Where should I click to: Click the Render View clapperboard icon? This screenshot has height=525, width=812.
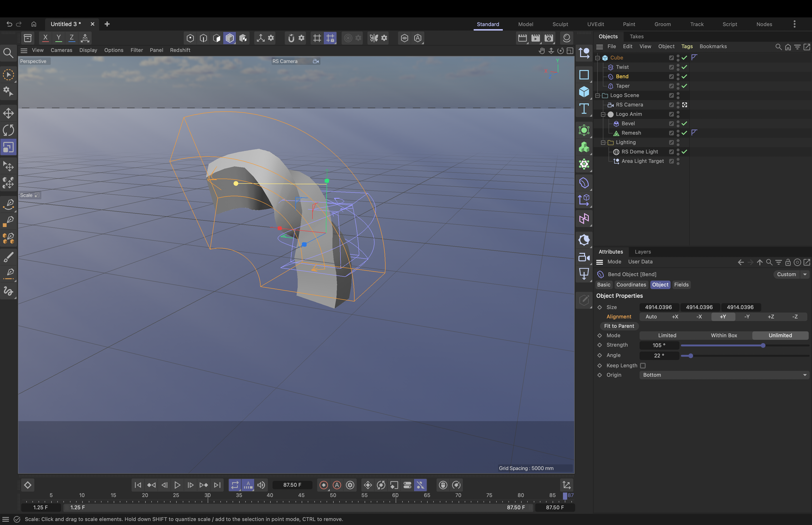[522, 38]
